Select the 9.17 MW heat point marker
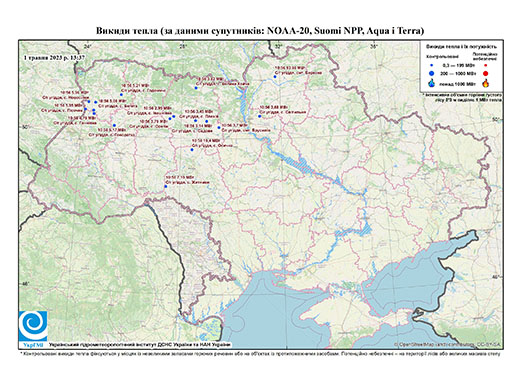Screen dimensions: 520x368 point(114,125)
